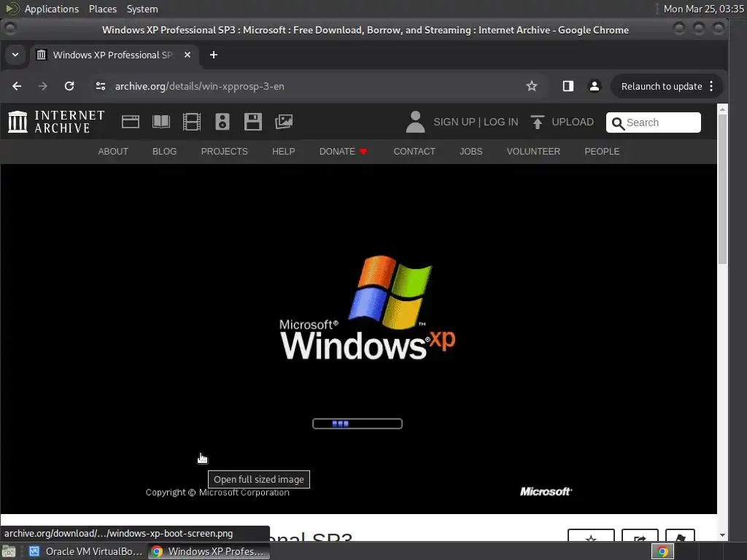Open the Internet Archive home logo
Image resolution: width=747 pixels, height=560 pixels.
56,122
